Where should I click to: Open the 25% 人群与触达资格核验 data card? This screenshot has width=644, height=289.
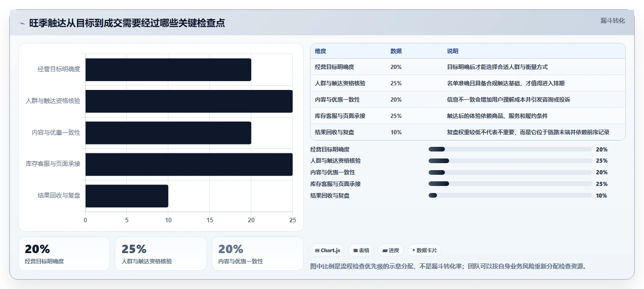point(161,254)
